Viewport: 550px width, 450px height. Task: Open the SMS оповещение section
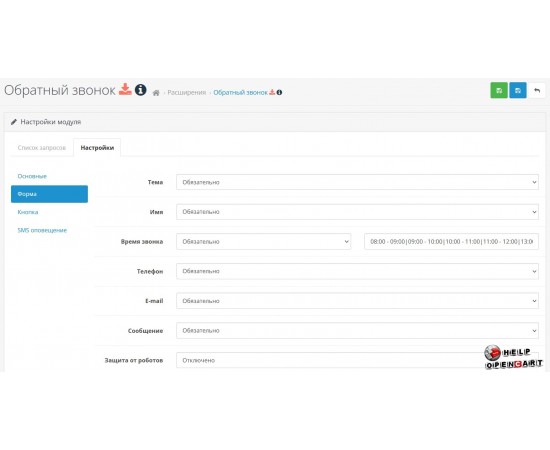42,230
